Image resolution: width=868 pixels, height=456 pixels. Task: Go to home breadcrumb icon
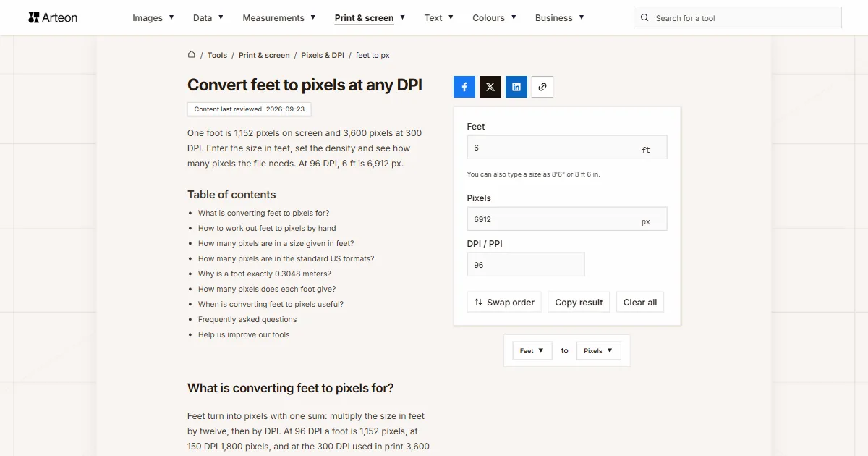[192, 54]
